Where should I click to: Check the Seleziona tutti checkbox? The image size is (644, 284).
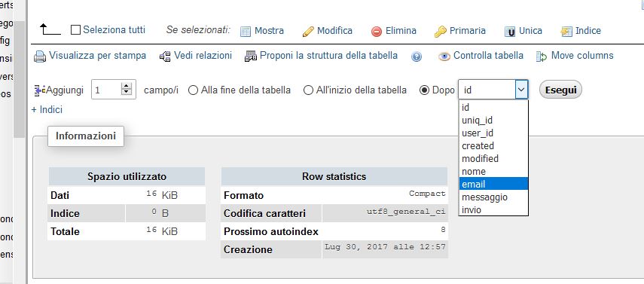pos(75,30)
